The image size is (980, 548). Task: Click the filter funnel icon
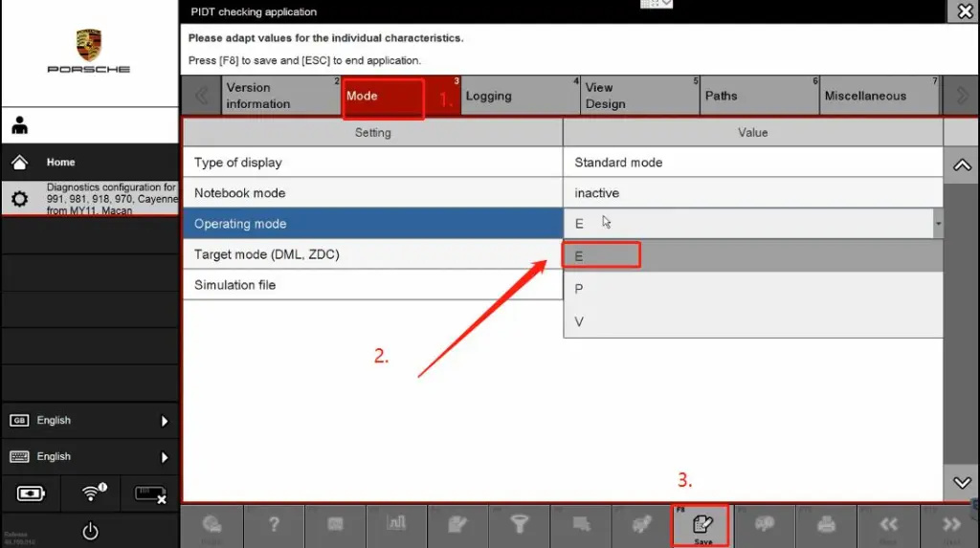pos(519,525)
